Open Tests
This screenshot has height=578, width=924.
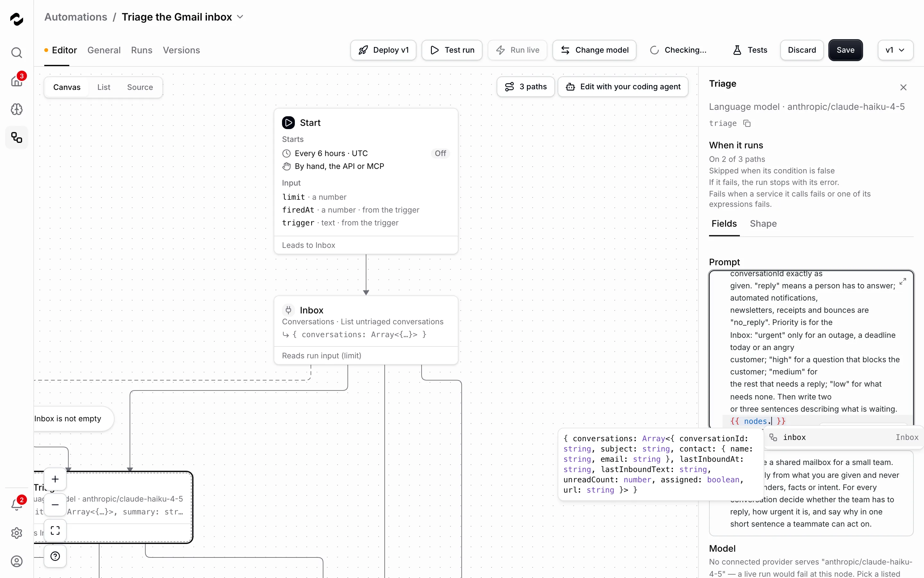750,50
